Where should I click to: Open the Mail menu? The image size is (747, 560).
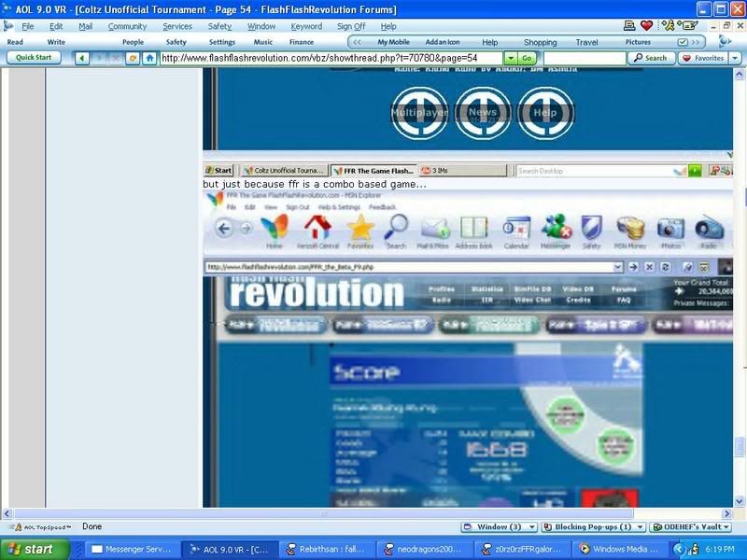(x=85, y=26)
